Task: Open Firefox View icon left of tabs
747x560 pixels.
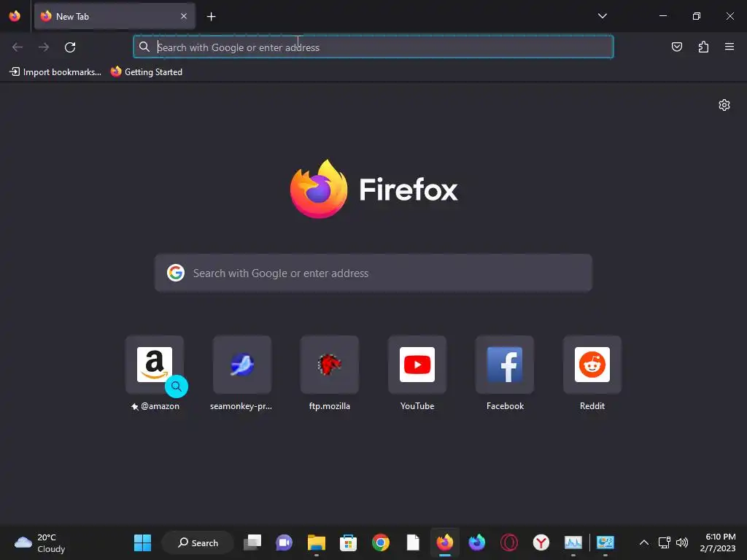Action: tap(15, 16)
